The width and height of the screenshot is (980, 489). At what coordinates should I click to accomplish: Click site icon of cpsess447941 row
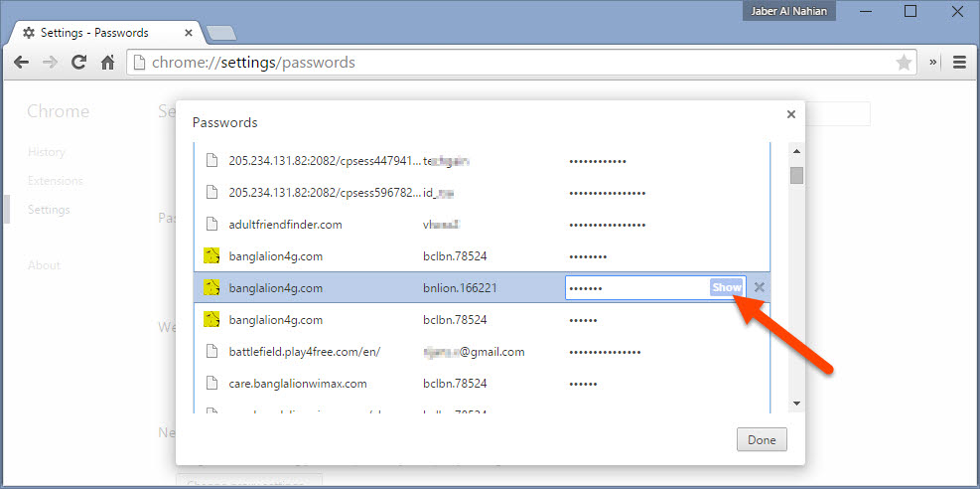click(211, 161)
